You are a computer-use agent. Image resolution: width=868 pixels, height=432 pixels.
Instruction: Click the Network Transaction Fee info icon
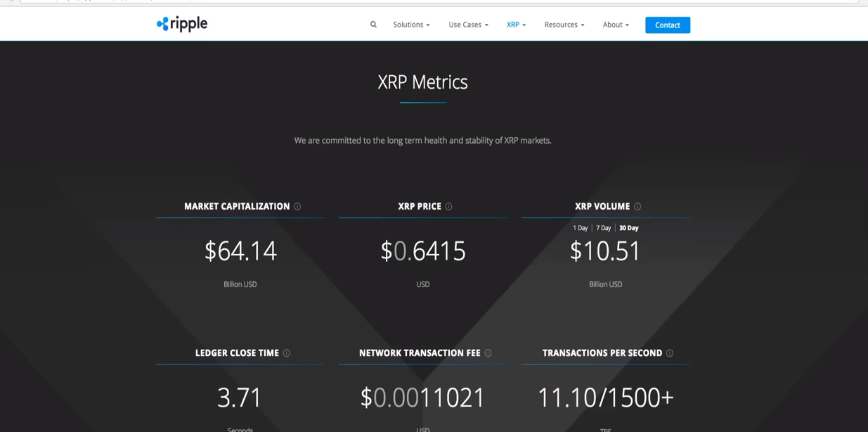(x=488, y=353)
